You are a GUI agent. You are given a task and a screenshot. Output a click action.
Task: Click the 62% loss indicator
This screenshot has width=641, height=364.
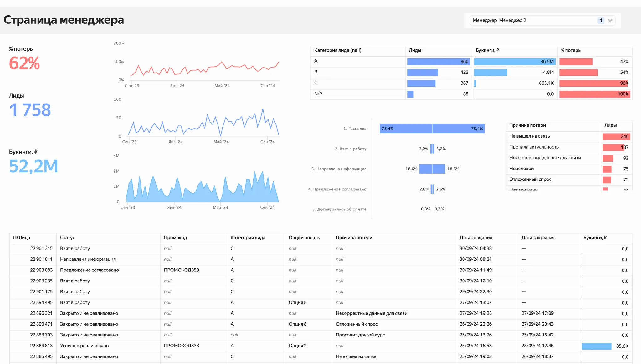pyautogui.click(x=24, y=63)
